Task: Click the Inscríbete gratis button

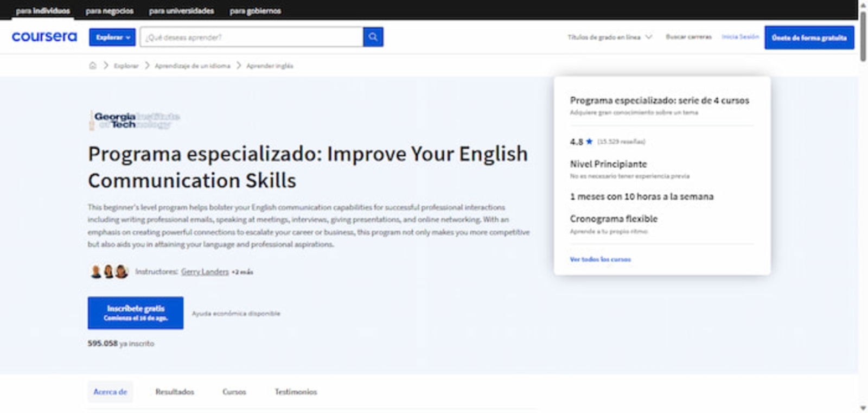Action: point(136,313)
